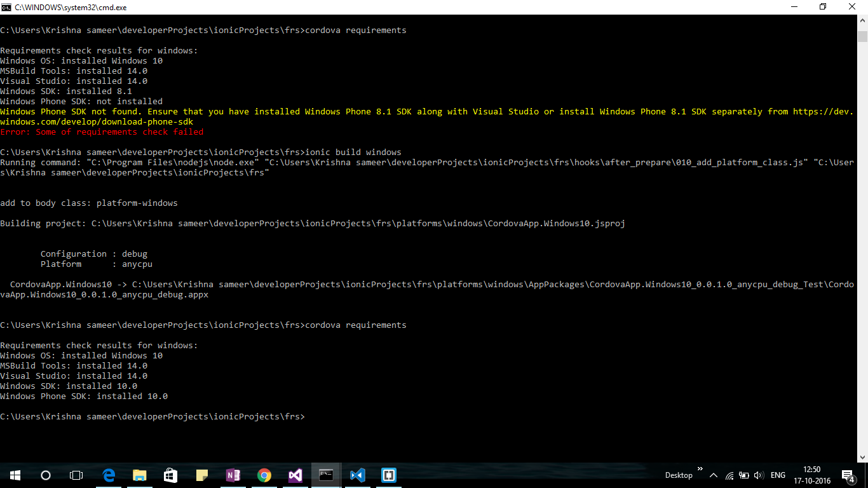Open the volume speaker tray icon
The image size is (868, 488).
click(757, 475)
